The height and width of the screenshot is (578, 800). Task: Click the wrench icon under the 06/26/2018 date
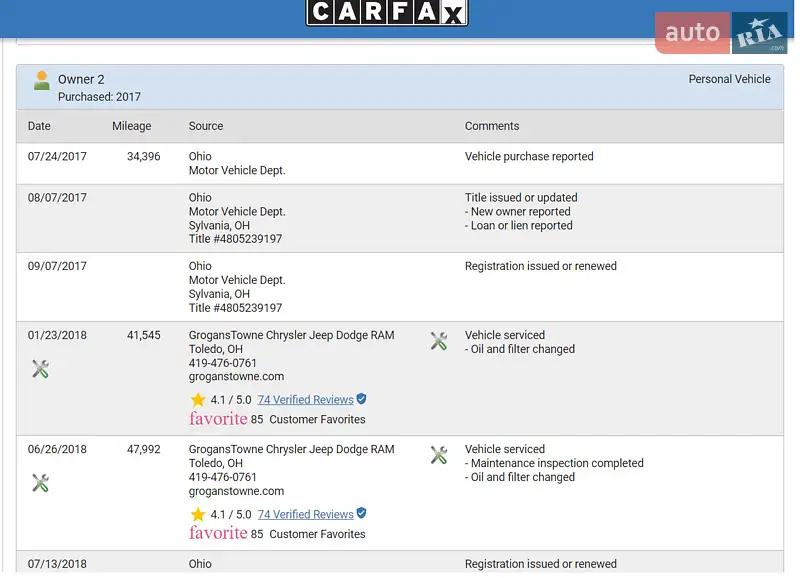(40, 483)
